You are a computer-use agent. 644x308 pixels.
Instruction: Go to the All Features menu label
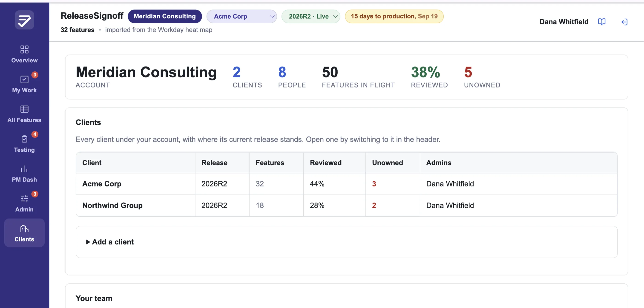pos(24,120)
